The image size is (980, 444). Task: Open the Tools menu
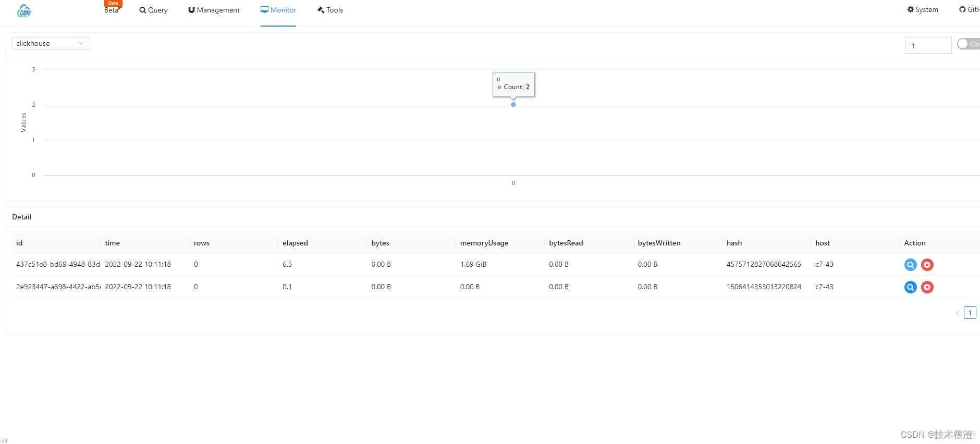(330, 10)
